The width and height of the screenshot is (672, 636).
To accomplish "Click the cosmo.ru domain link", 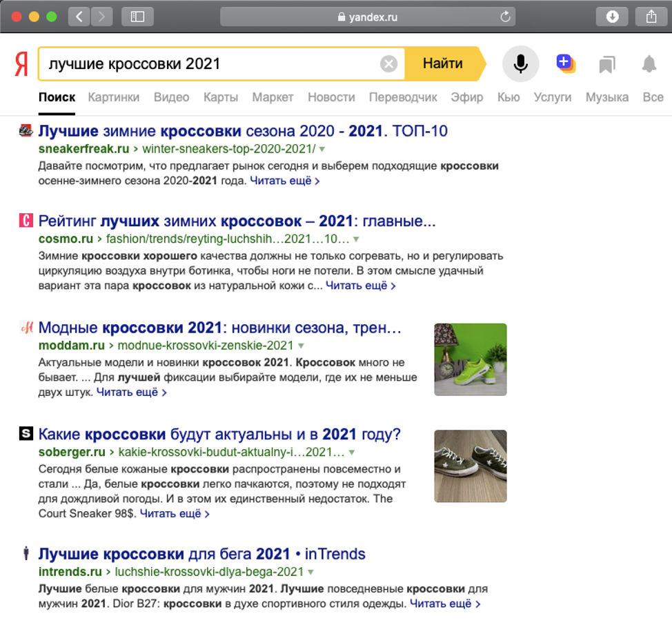I will pos(66,239).
